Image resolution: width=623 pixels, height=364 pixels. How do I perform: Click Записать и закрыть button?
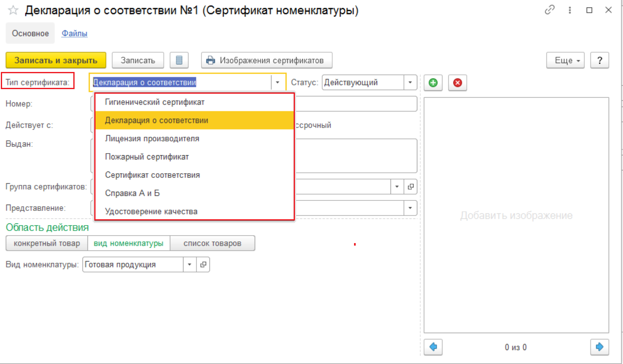[x=56, y=60]
